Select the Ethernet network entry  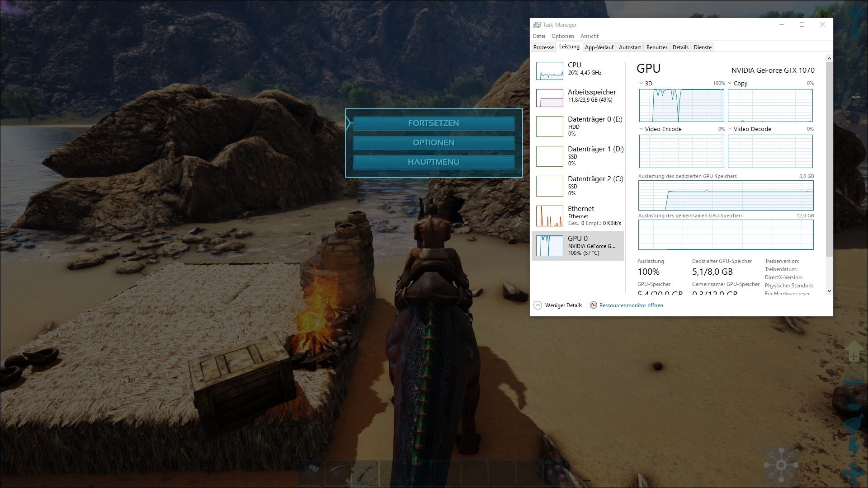[x=578, y=216]
